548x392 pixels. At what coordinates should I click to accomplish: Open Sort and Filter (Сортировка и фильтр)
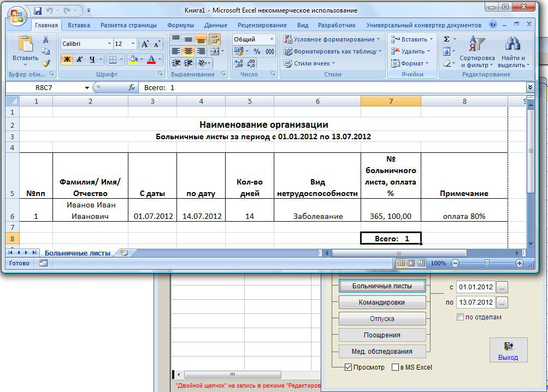click(477, 52)
